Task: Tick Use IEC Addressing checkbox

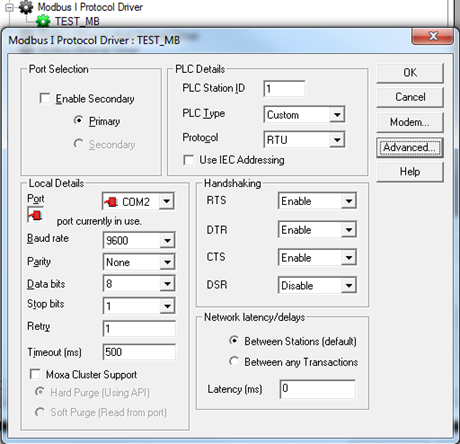Action: pyautogui.click(x=188, y=160)
